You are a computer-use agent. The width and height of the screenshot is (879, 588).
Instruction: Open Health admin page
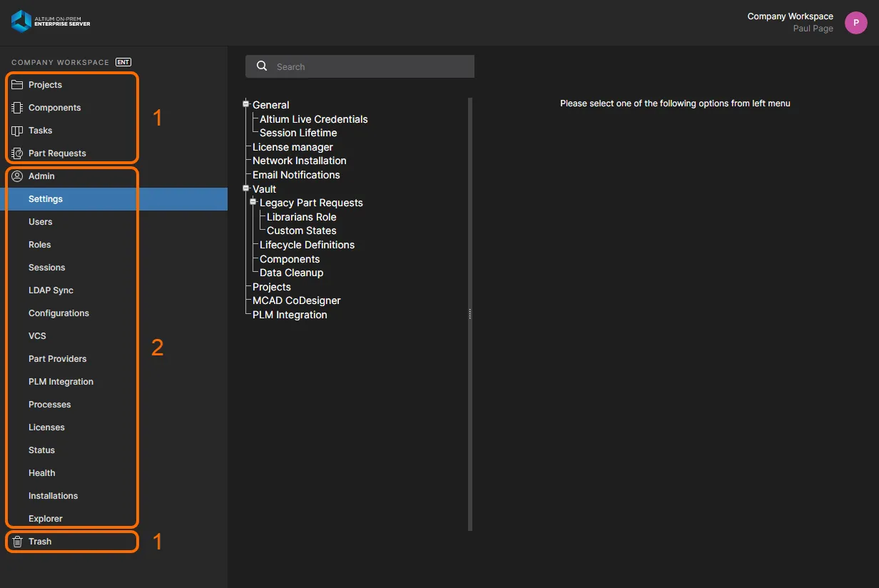coord(42,473)
